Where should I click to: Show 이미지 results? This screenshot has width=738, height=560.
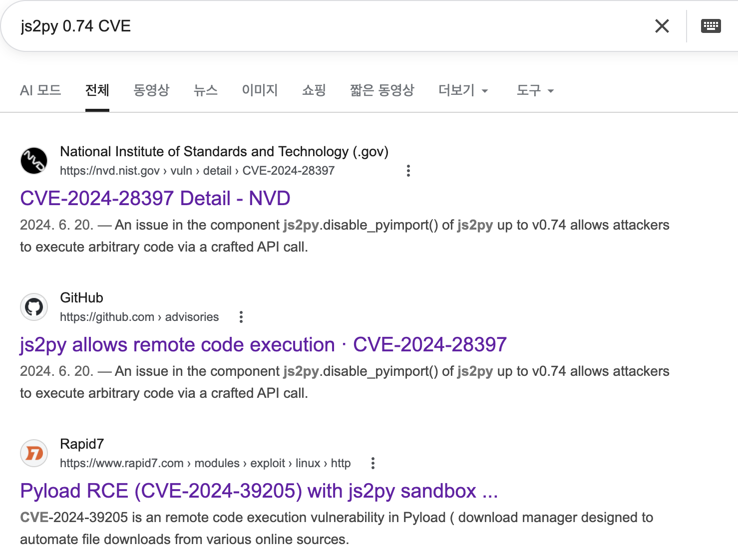[x=260, y=90]
